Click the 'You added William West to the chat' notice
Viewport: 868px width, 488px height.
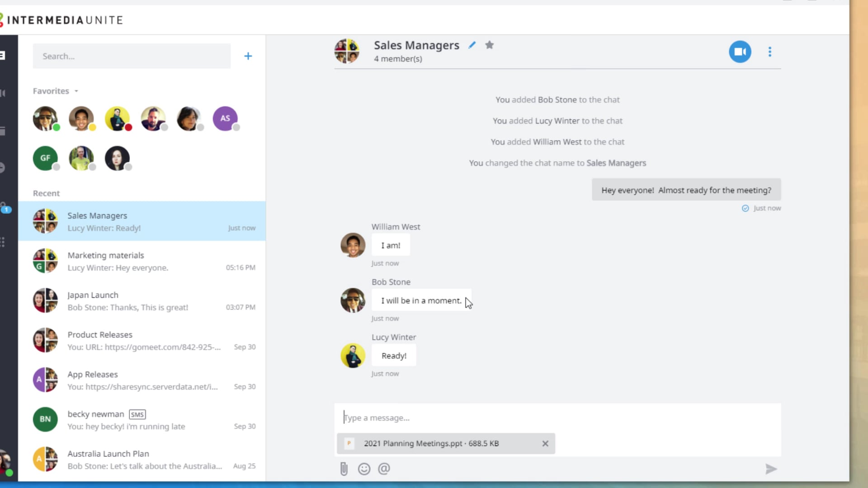tap(557, 142)
